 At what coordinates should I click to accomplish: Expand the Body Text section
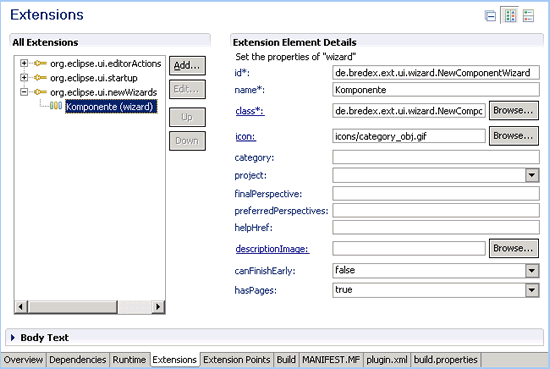point(13,337)
